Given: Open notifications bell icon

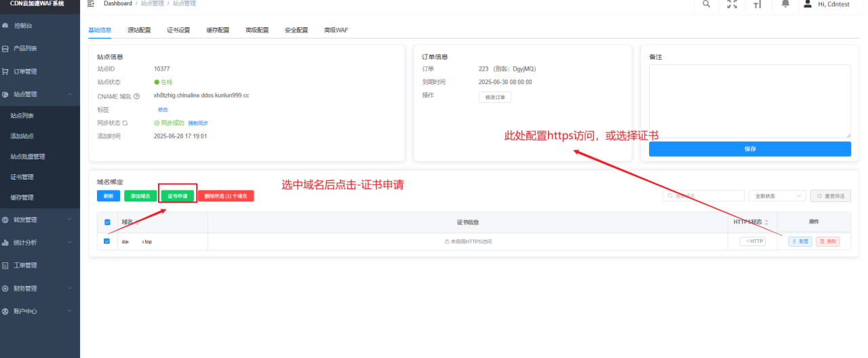Looking at the screenshot, I should [785, 4].
